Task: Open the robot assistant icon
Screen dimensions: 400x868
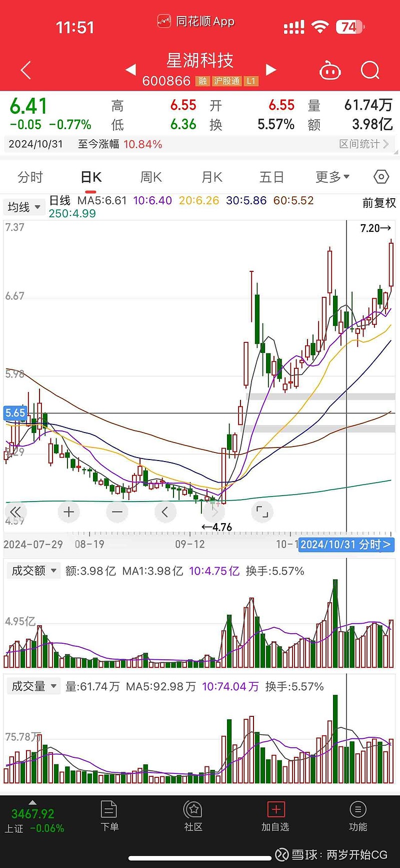Action: (330, 71)
